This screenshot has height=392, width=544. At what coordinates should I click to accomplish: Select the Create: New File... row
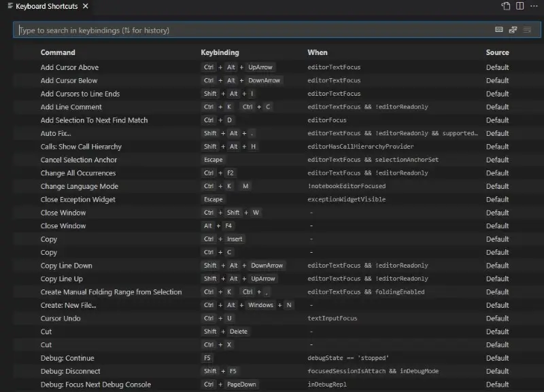point(68,305)
